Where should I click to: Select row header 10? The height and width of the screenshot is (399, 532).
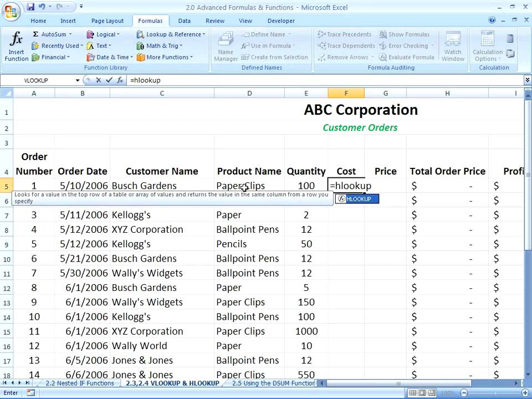tap(7, 259)
